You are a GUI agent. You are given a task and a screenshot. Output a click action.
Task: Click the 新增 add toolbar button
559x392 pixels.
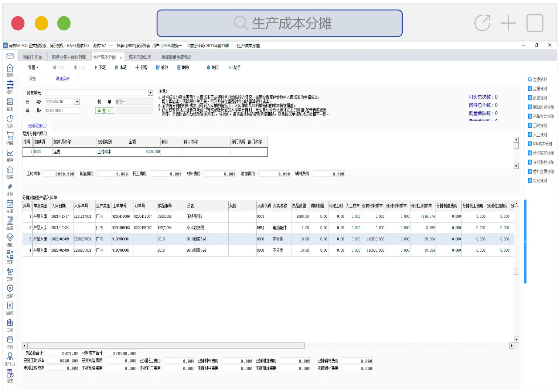(x=142, y=68)
